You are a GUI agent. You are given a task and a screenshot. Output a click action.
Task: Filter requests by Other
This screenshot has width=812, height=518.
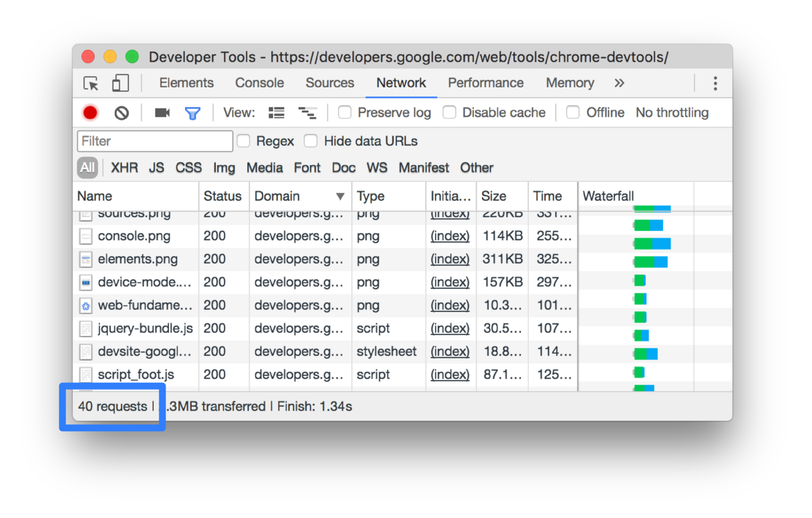point(477,168)
